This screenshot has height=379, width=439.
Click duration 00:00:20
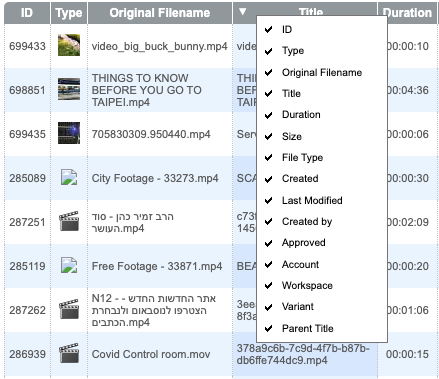(x=407, y=266)
